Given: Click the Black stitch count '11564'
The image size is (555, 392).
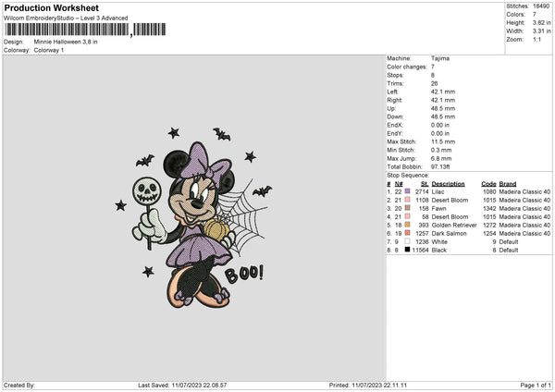Looking at the screenshot, I should point(421,251).
